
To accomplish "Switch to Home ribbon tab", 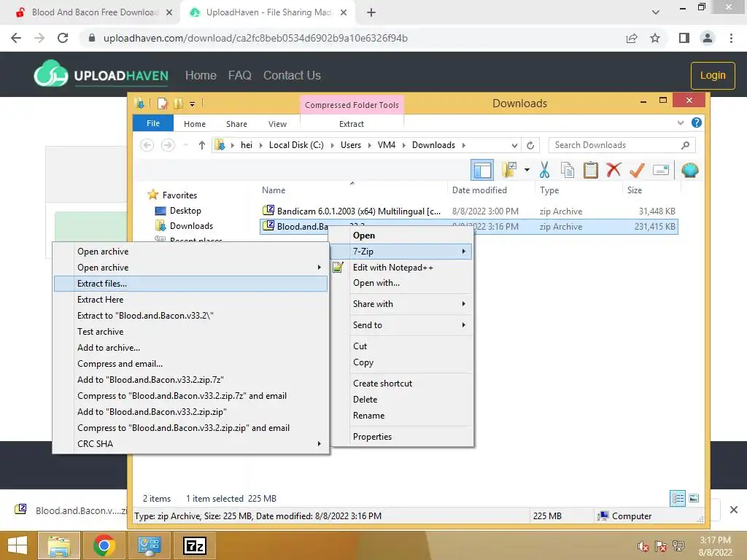I will [x=194, y=124].
